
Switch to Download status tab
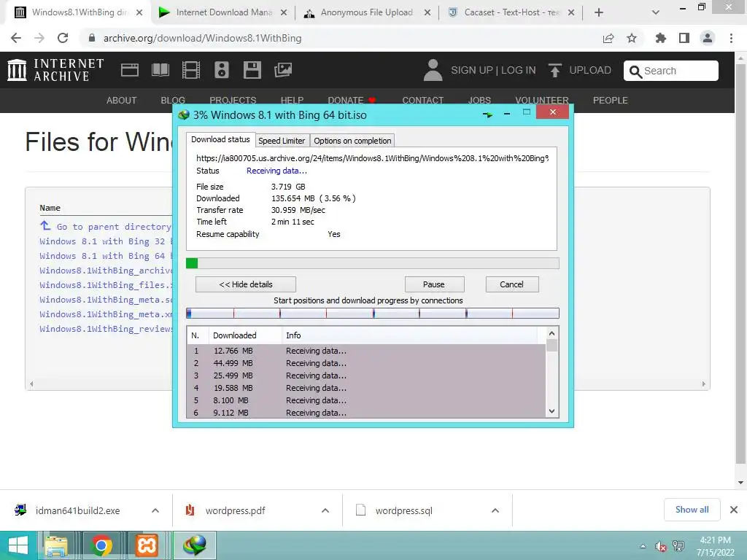tap(220, 139)
